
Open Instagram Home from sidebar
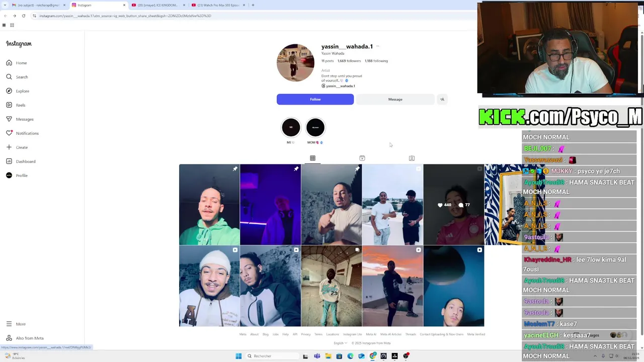[x=17, y=63]
